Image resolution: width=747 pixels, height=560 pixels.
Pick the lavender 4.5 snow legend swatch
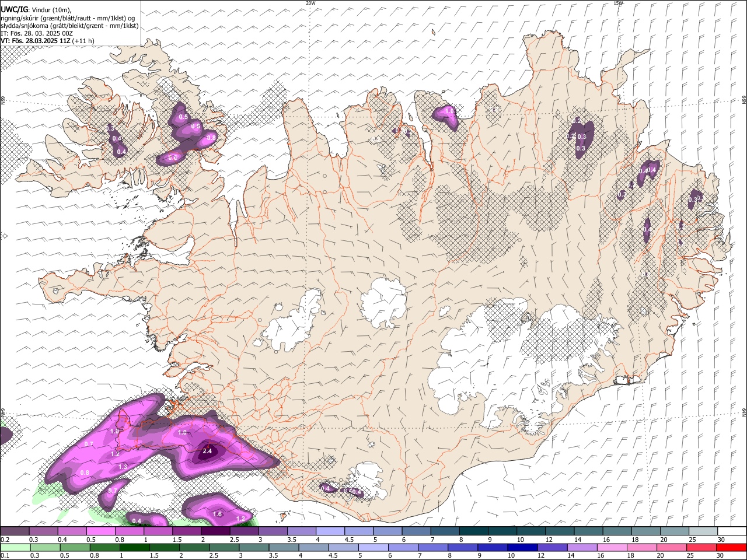pos(359,531)
